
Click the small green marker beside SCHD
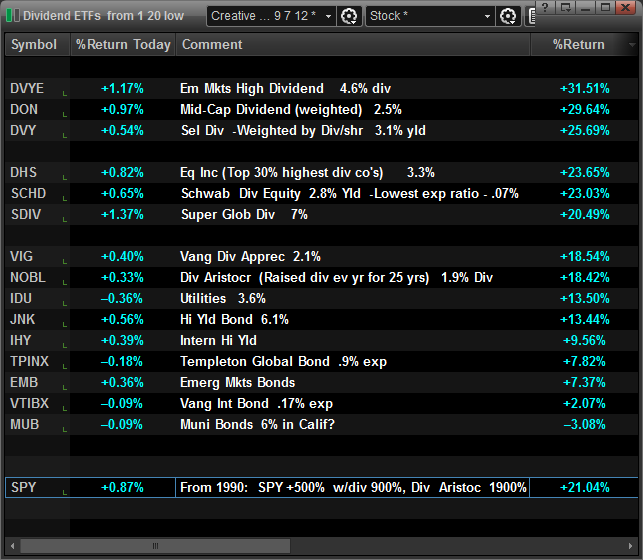click(64, 199)
